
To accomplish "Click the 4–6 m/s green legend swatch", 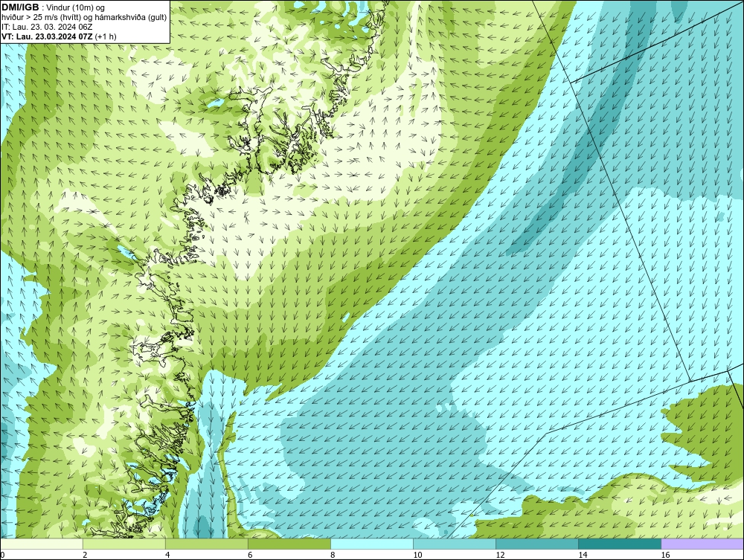I will [x=207, y=544].
